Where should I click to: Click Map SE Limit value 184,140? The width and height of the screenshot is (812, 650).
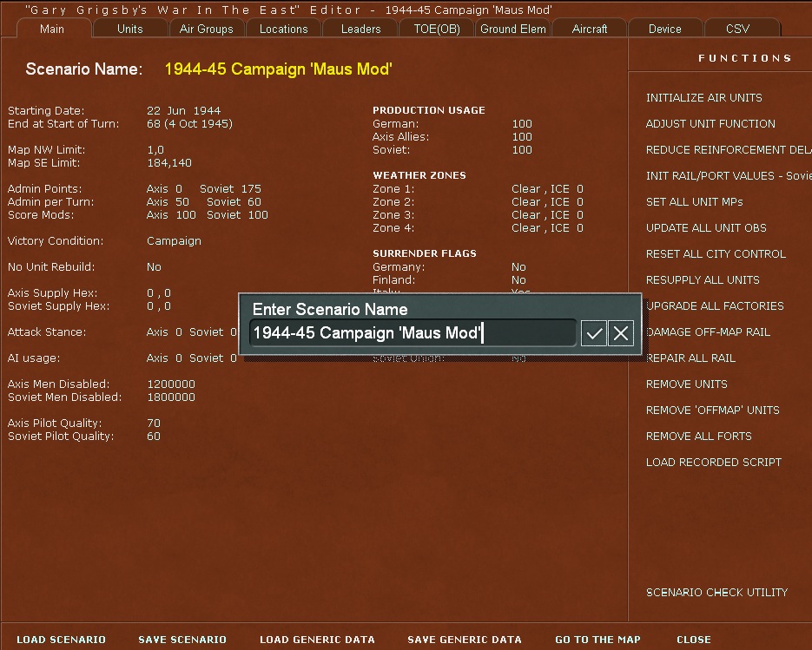coord(169,162)
